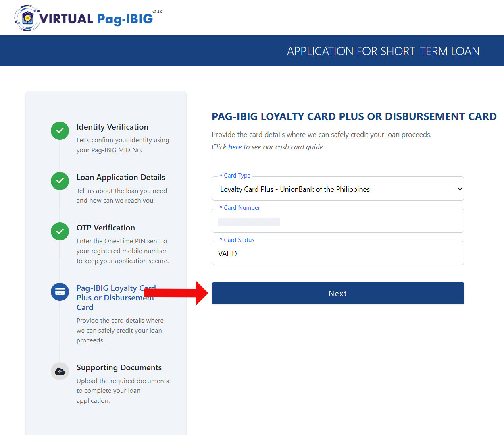Click the Next button
Screen dimensions: 504x435
click(x=338, y=293)
